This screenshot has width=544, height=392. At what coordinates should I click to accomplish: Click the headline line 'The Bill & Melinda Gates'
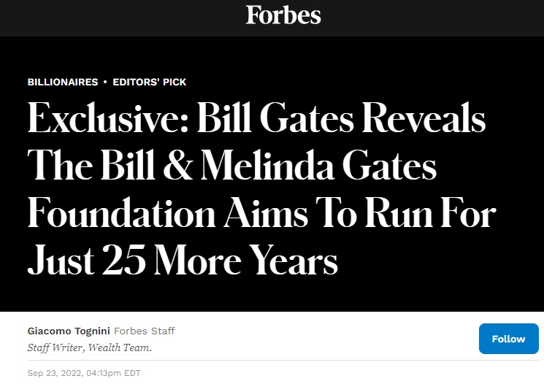pos(231,166)
